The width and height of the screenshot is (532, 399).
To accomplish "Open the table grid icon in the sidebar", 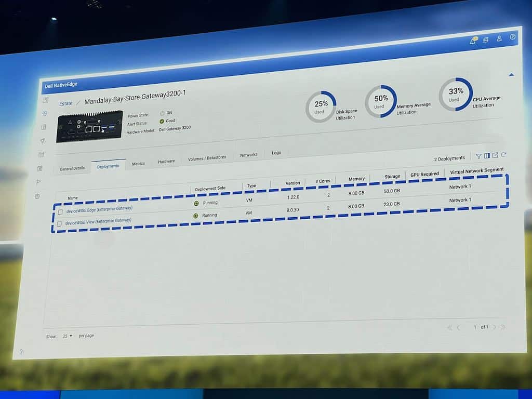I will (x=42, y=154).
